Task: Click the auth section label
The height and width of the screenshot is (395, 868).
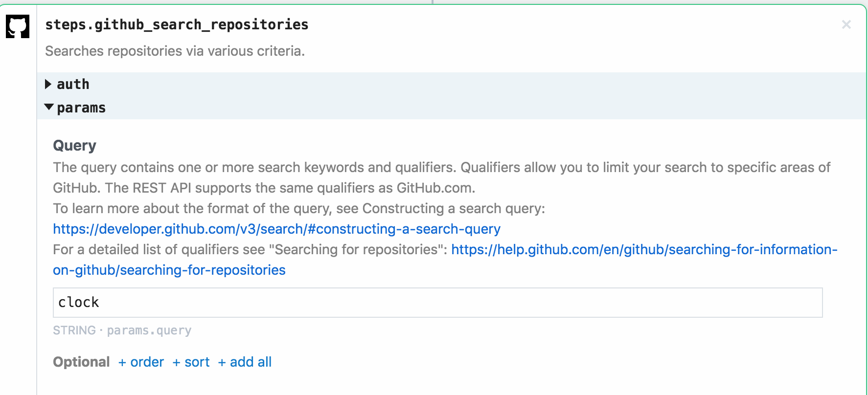Action: coord(73,84)
